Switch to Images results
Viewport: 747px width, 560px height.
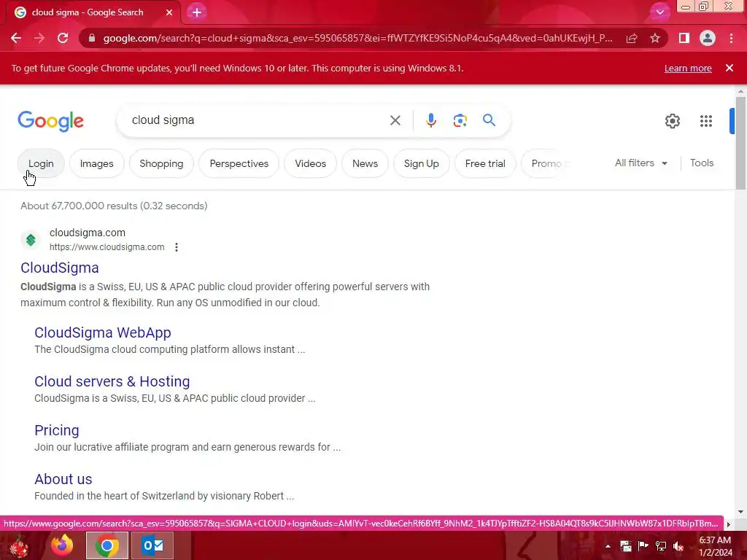tap(97, 163)
